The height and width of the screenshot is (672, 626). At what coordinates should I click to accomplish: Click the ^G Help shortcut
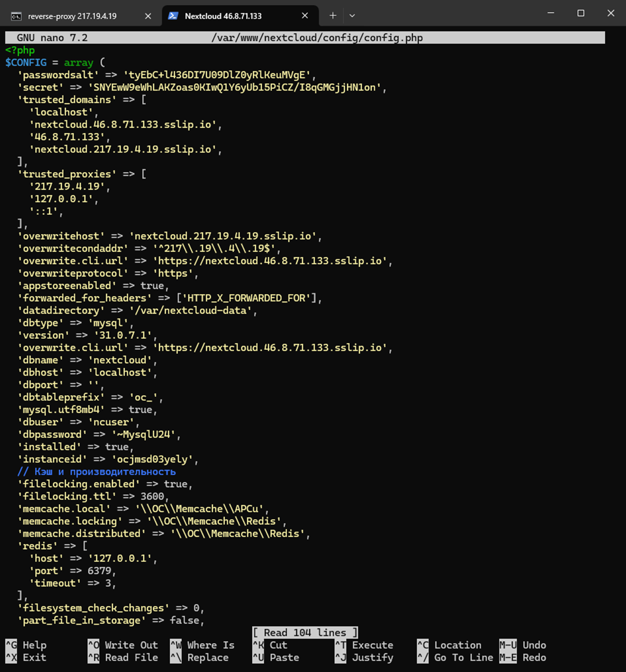26,645
